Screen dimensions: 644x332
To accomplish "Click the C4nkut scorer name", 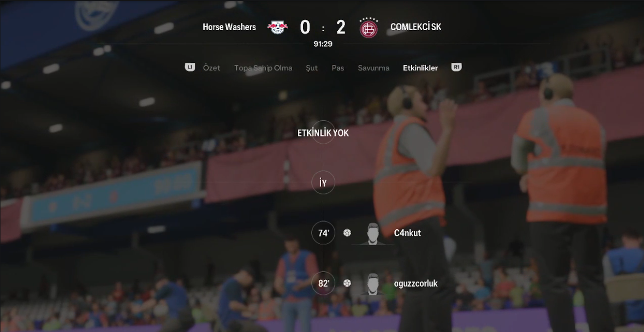I will (x=408, y=233).
